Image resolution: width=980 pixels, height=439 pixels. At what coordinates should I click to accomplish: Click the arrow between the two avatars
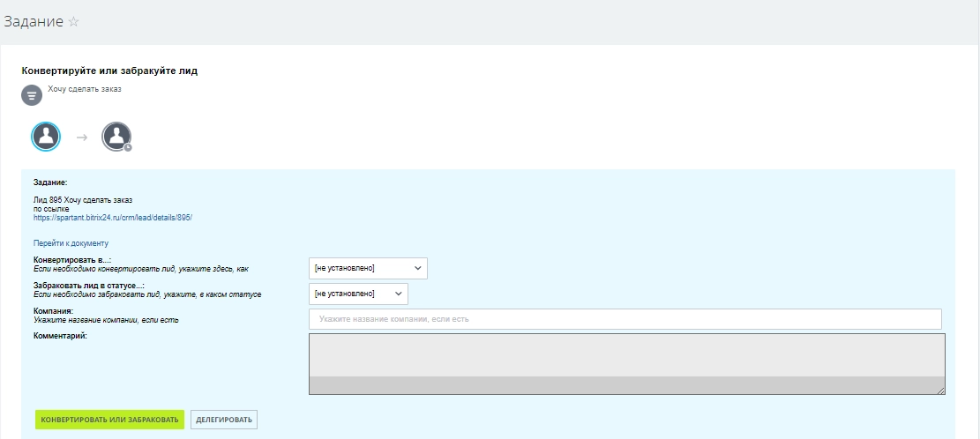click(x=81, y=137)
